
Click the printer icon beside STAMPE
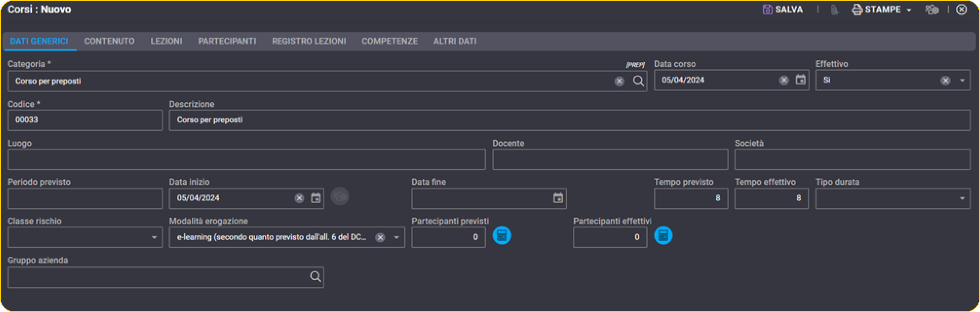(x=857, y=10)
